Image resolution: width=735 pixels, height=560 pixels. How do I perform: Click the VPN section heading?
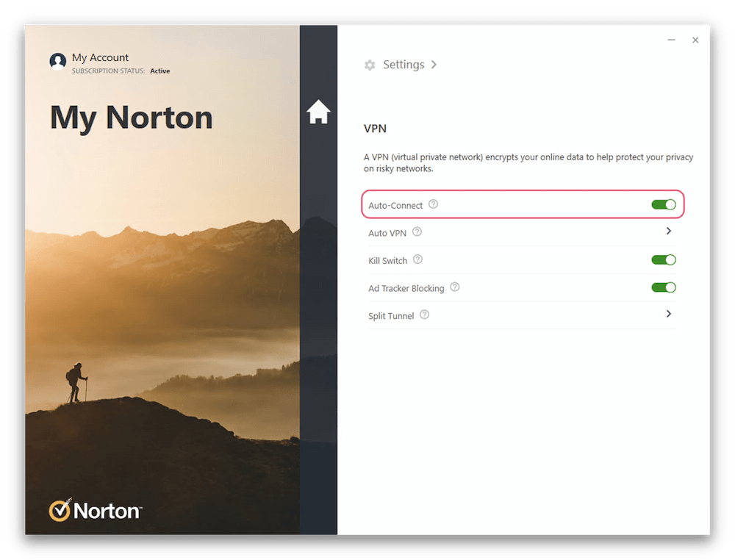point(375,129)
